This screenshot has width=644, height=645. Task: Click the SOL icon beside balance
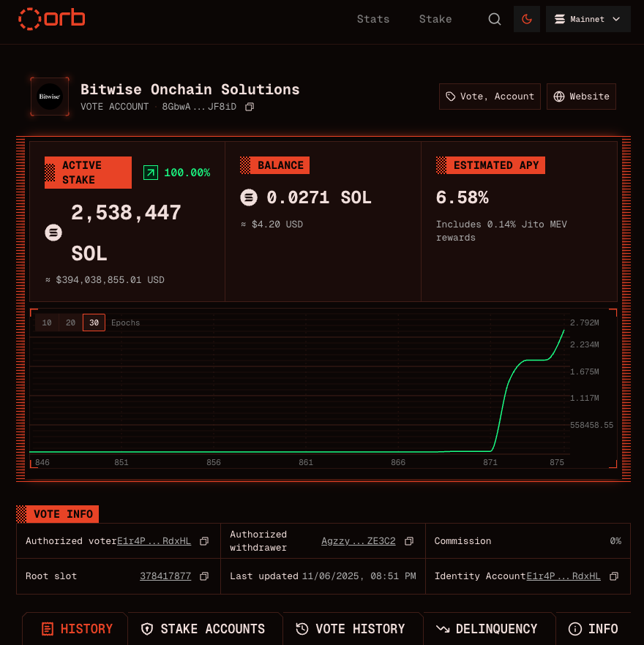(249, 197)
